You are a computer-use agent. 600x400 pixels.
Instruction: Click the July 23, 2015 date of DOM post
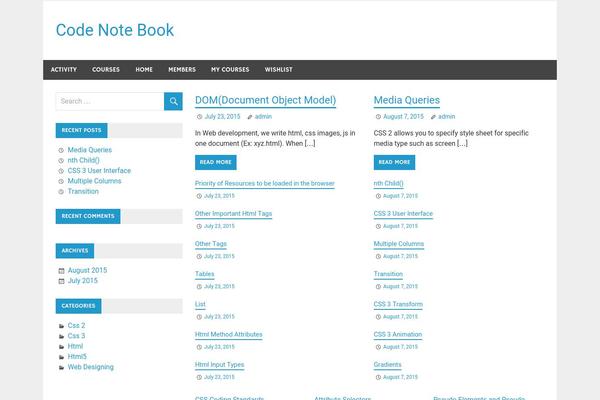click(222, 116)
